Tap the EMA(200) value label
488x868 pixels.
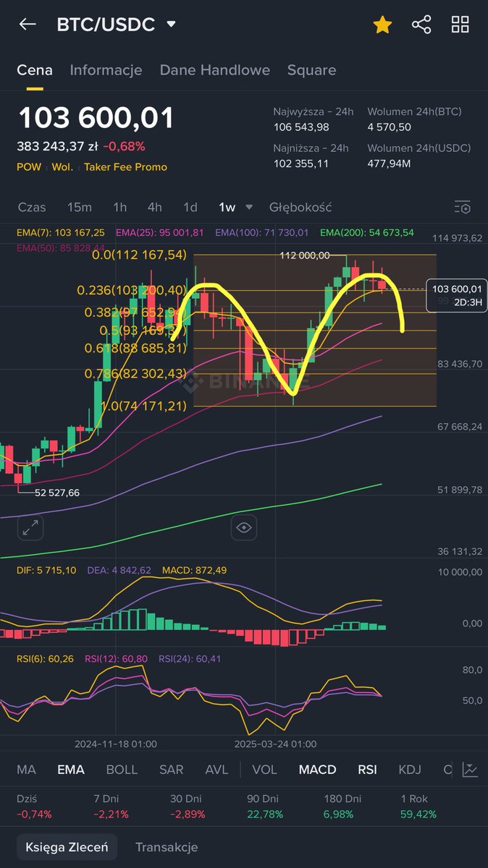367,232
